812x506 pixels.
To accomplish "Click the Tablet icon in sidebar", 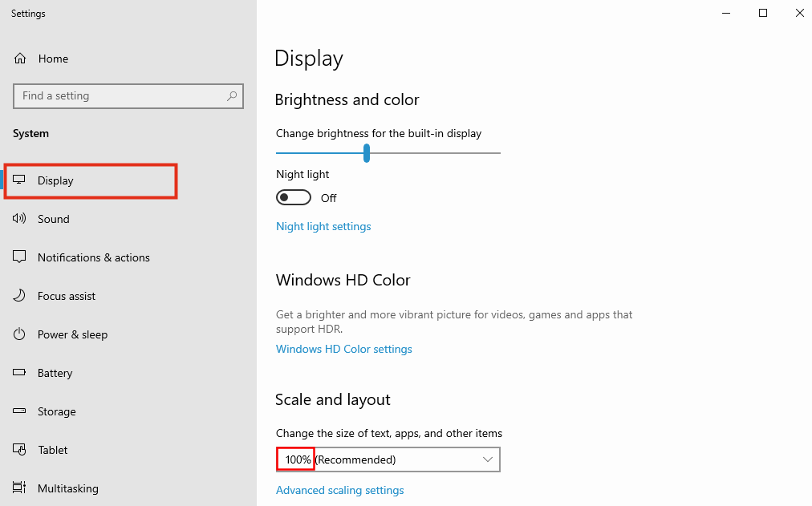I will (20, 450).
